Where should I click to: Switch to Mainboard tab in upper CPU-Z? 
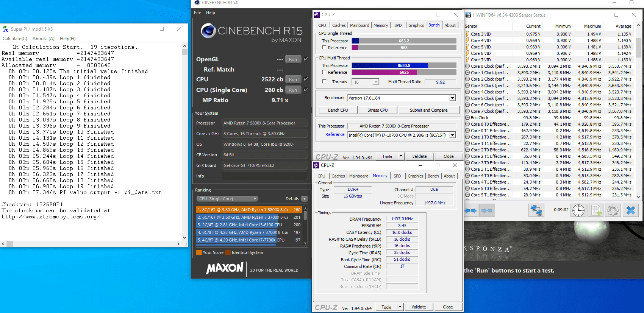[360, 25]
